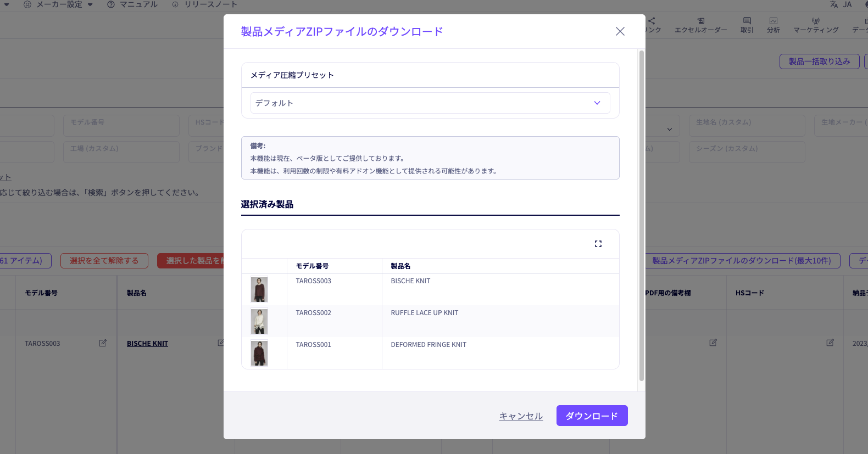868x454 pixels.
Task: Click the 製品一括取り込み button
Action: 819,61
